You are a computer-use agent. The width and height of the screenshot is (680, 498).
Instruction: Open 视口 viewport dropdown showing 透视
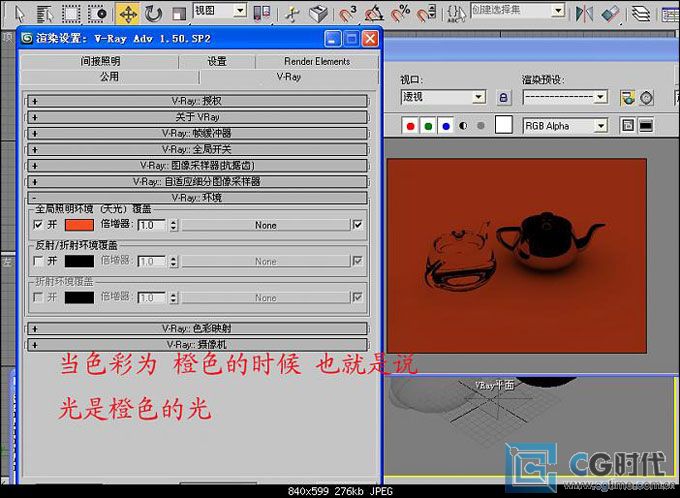coord(443,97)
